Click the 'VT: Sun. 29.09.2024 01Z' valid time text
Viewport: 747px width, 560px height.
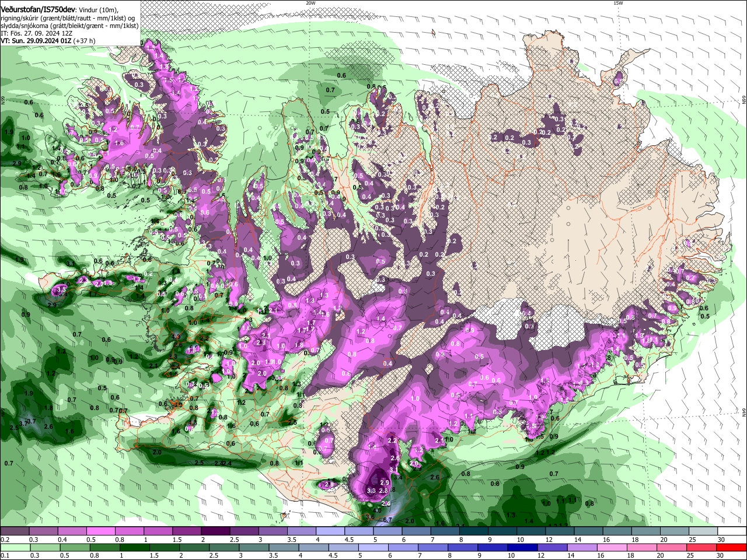click(36, 41)
